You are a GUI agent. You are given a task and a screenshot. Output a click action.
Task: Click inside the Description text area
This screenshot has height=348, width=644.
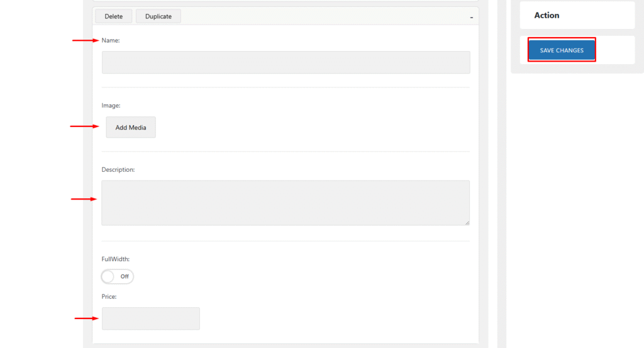click(x=286, y=203)
